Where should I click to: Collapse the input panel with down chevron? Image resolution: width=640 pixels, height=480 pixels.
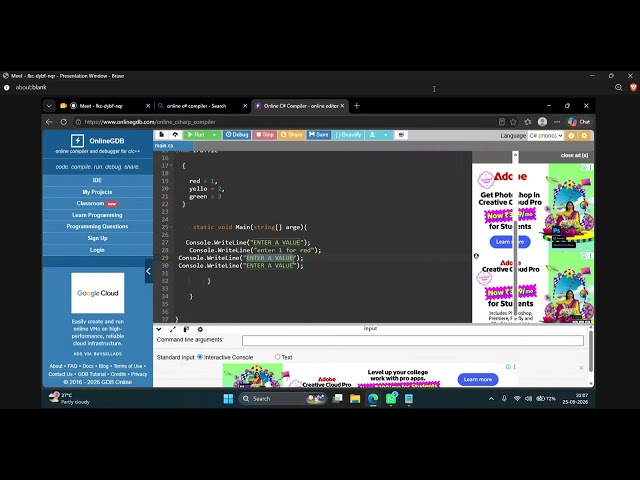(x=159, y=329)
